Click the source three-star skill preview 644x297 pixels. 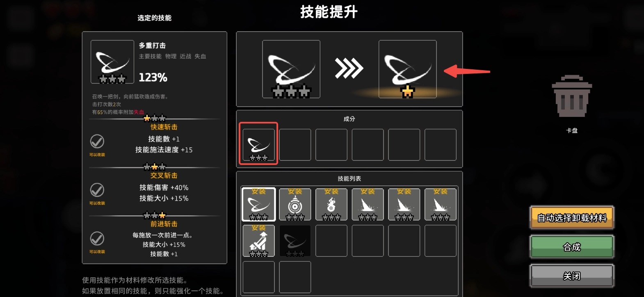click(x=291, y=69)
